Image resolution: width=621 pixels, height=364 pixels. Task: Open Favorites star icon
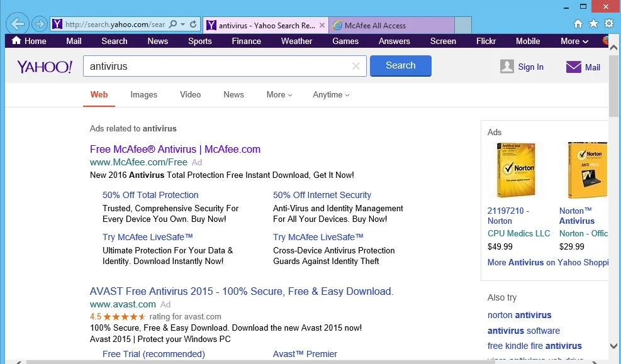click(593, 24)
